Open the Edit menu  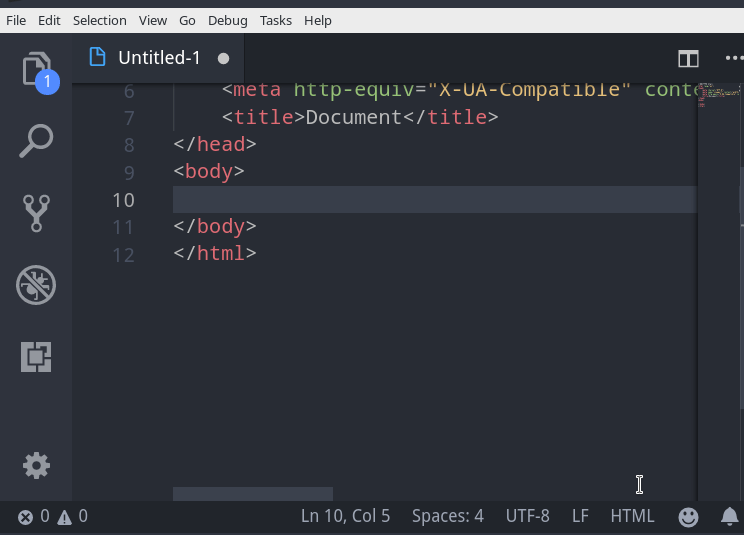(x=49, y=21)
